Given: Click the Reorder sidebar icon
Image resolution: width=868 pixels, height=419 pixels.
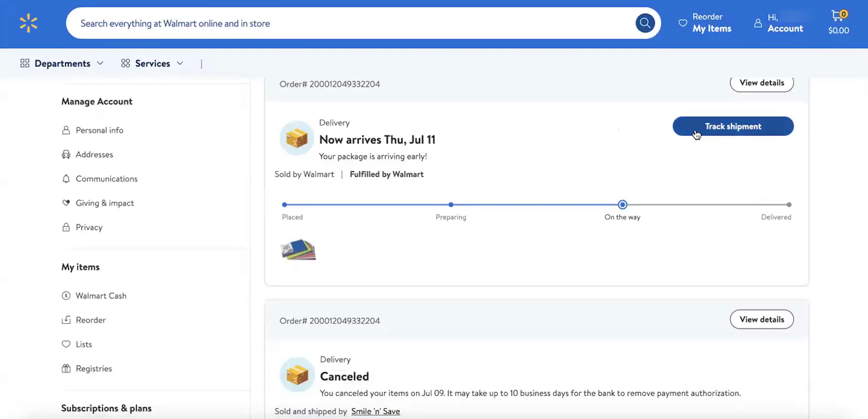Looking at the screenshot, I should [66, 320].
